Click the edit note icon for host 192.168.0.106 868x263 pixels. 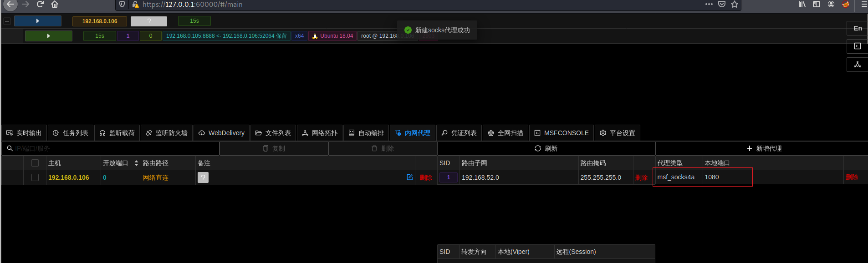click(x=410, y=177)
